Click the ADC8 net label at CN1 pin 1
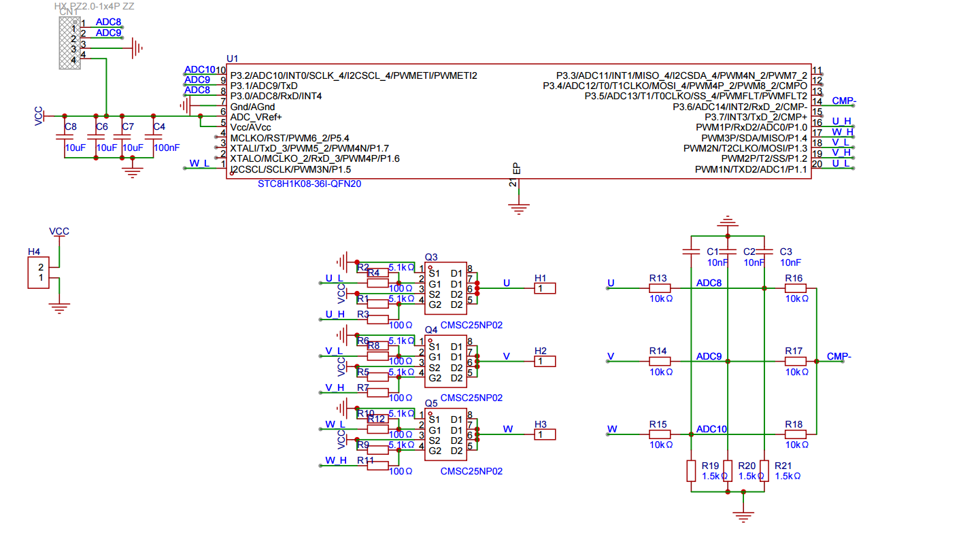Image resolution: width=980 pixels, height=535 pixels. click(108, 22)
